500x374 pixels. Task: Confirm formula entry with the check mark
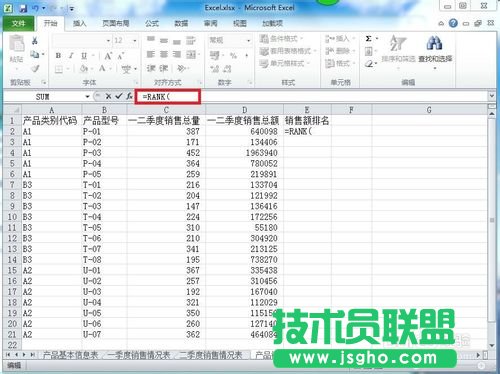(x=118, y=96)
